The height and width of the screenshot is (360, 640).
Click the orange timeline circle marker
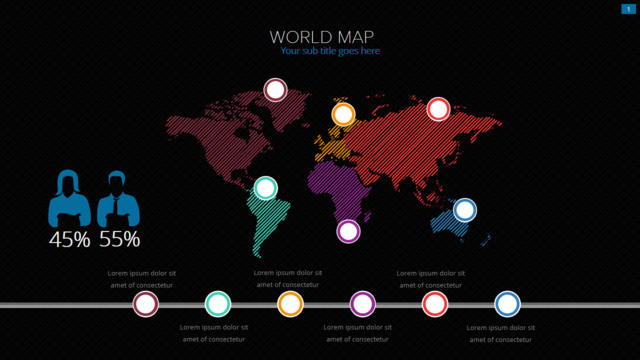pos(290,304)
